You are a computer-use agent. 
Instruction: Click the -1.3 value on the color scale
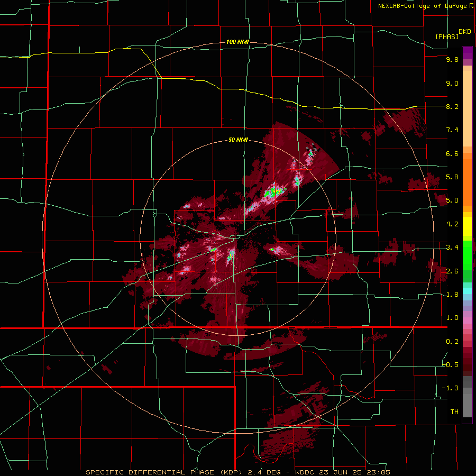coord(450,388)
